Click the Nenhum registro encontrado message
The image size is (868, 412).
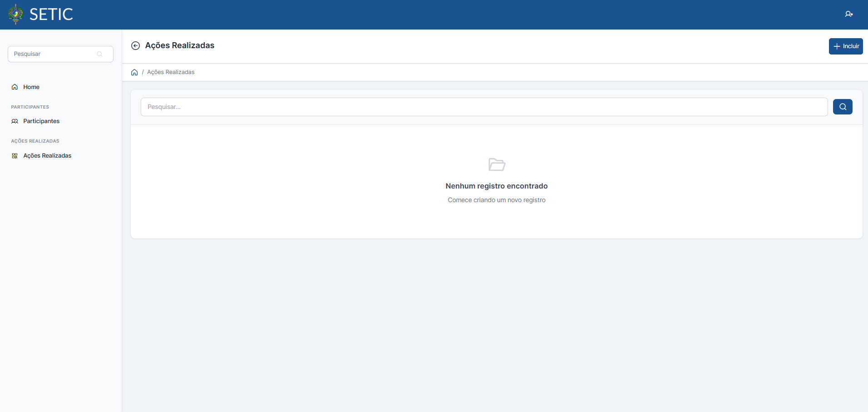496,186
